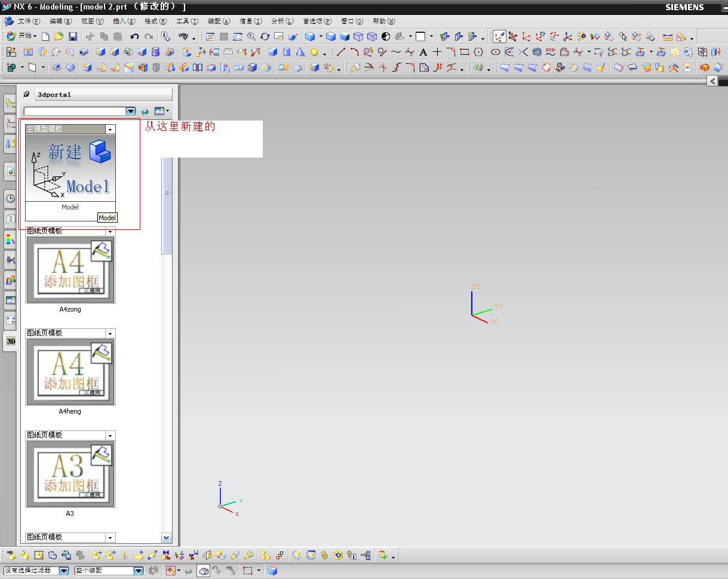The image size is (728, 579).
Task: Open the selection scope dropdown (整个装配)
Action: (139, 571)
